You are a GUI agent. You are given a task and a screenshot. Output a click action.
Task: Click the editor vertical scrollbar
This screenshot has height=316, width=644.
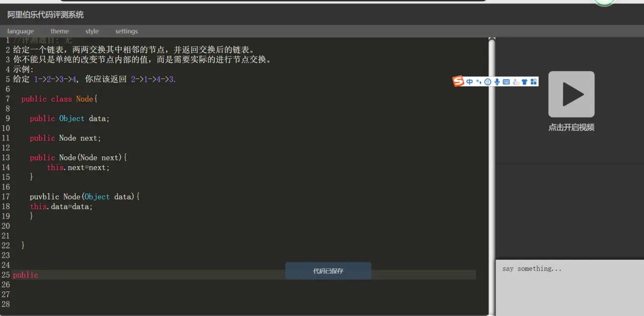point(492,176)
